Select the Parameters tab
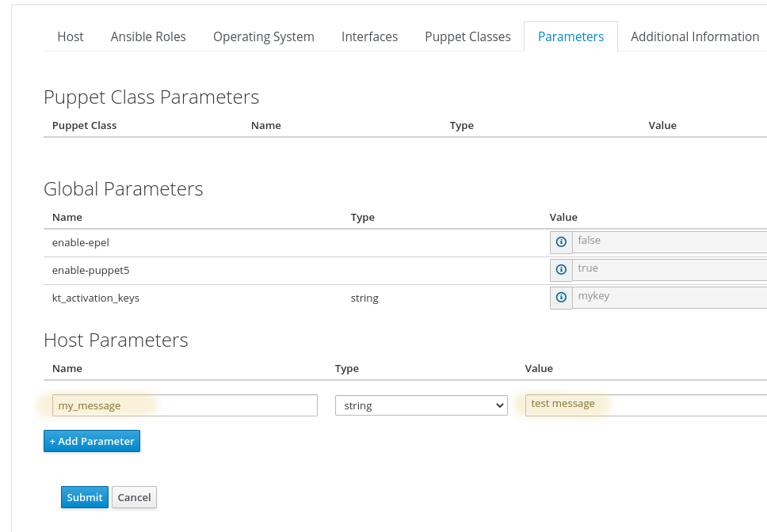767x532 pixels. pos(570,36)
